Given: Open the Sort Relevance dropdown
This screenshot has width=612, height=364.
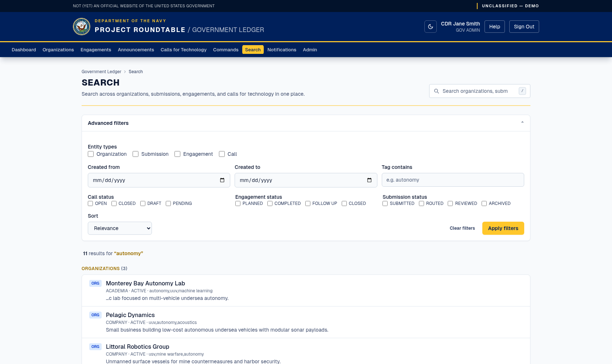Looking at the screenshot, I should pos(120,228).
